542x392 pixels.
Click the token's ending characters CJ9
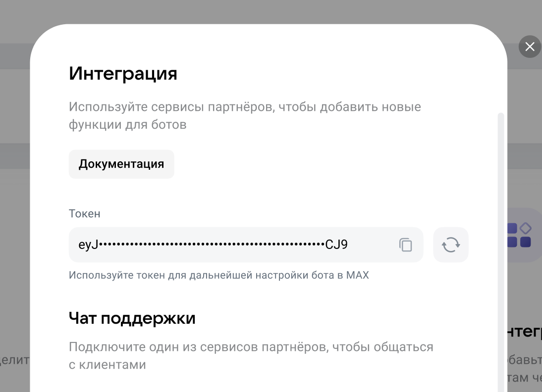(336, 245)
